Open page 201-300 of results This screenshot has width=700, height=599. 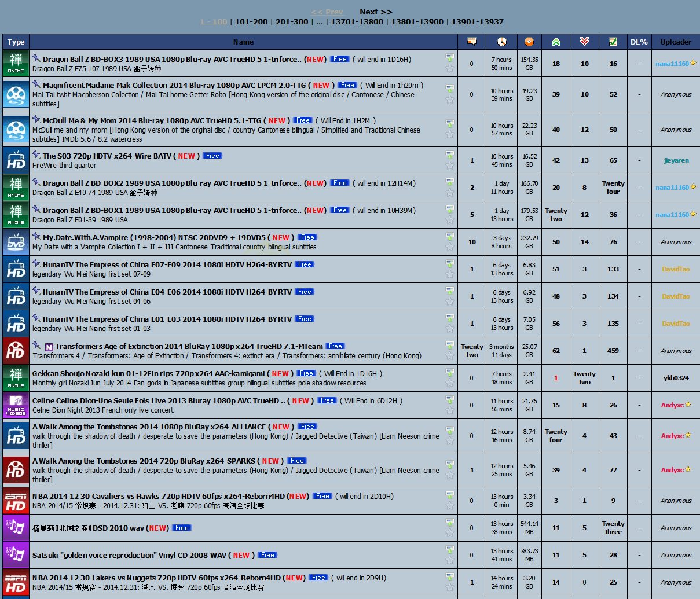point(292,21)
